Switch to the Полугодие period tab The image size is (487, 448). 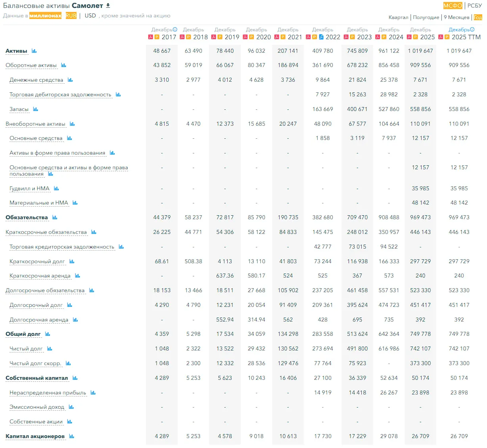pyautogui.click(x=426, y=17)
